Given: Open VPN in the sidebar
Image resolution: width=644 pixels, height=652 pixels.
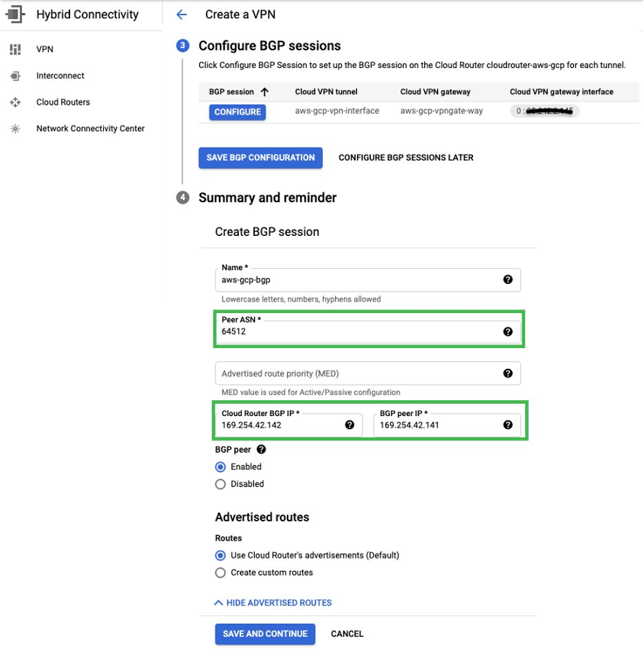Looking at the screenshot, I should coord(44,50).
